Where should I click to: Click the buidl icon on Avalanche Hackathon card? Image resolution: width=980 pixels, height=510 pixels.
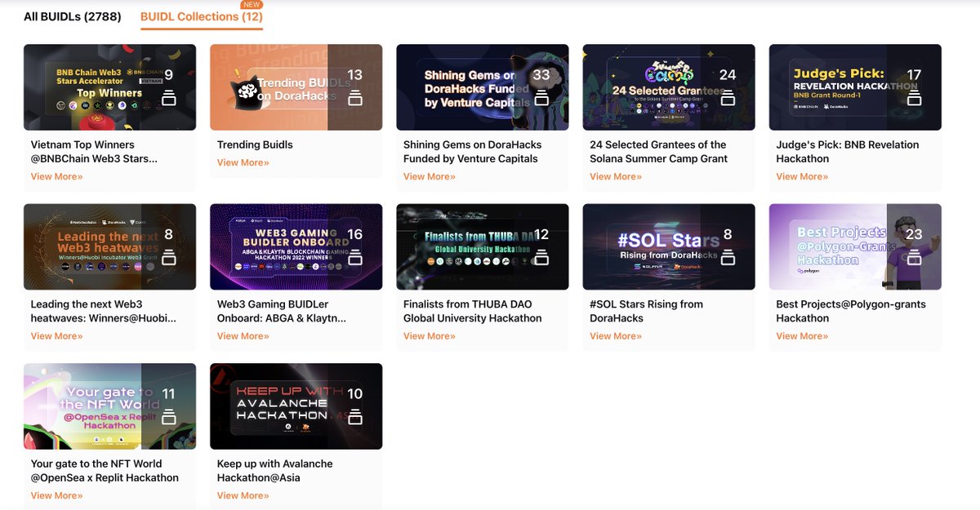pyautogui.click(x=354, y=416)
